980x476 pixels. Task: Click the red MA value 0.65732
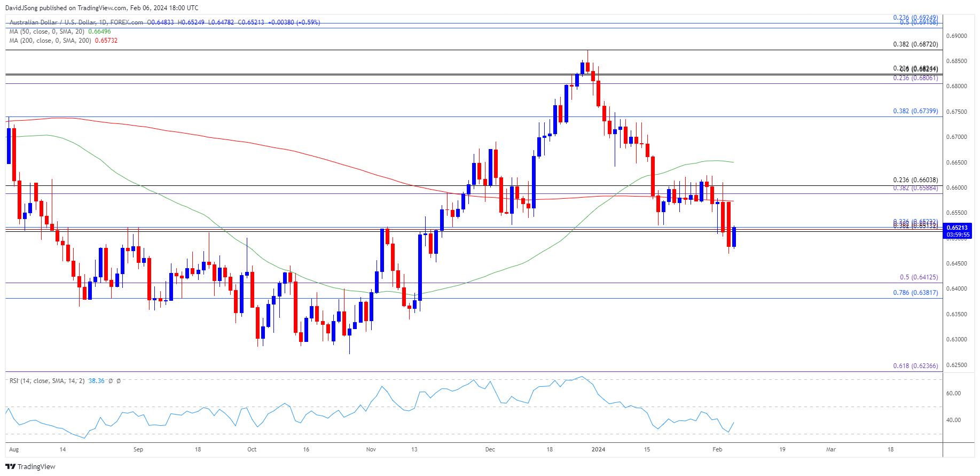(x=106, y=41)
